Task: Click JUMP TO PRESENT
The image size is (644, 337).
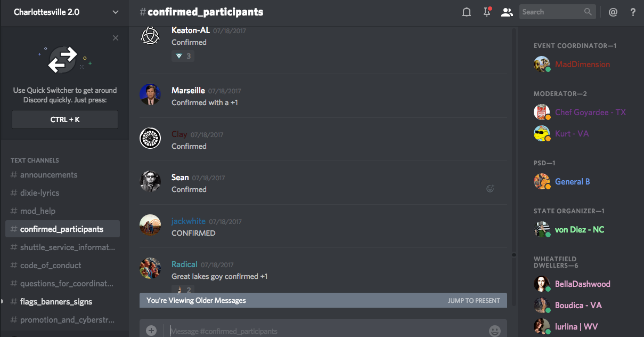Action: [x=474, y=301]
